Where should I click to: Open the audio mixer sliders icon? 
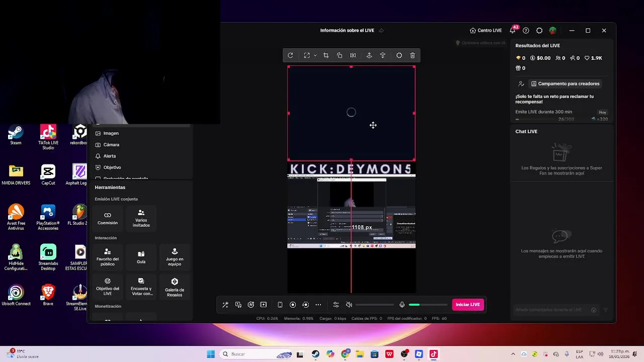pos(336,305)
